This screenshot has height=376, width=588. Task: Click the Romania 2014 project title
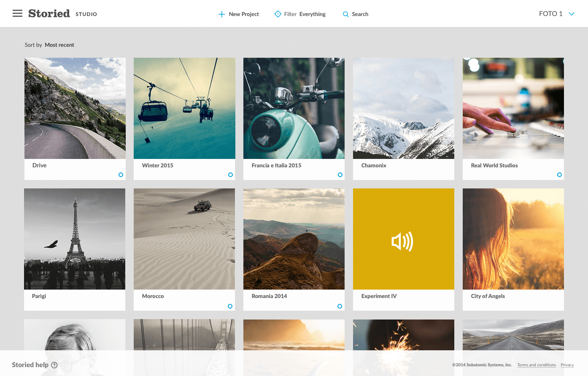269,296
